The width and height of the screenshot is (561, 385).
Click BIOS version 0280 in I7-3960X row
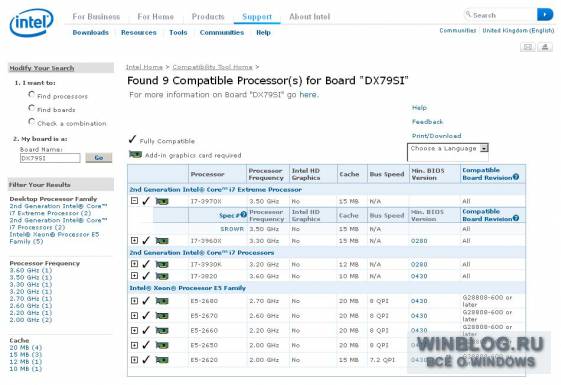(419, 241)
